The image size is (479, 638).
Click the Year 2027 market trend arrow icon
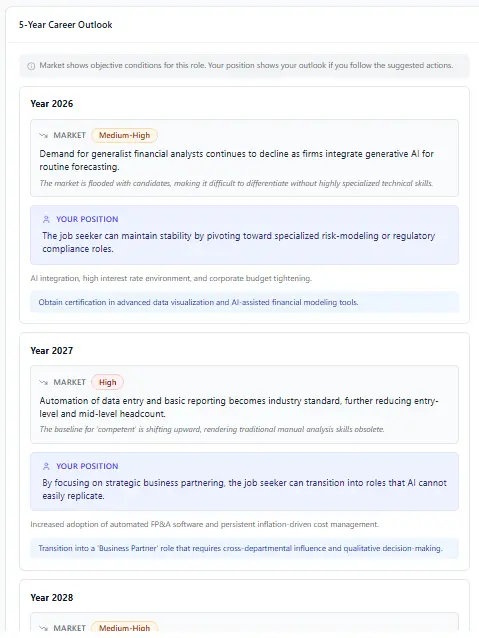(x=43, y=382)
